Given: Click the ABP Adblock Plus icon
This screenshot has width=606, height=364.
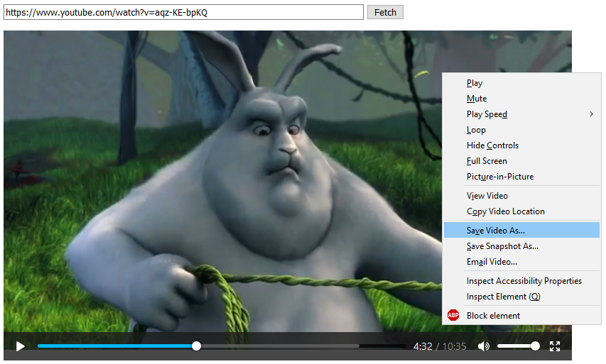Looking at the screenshot, I should [x=453, y=315].
